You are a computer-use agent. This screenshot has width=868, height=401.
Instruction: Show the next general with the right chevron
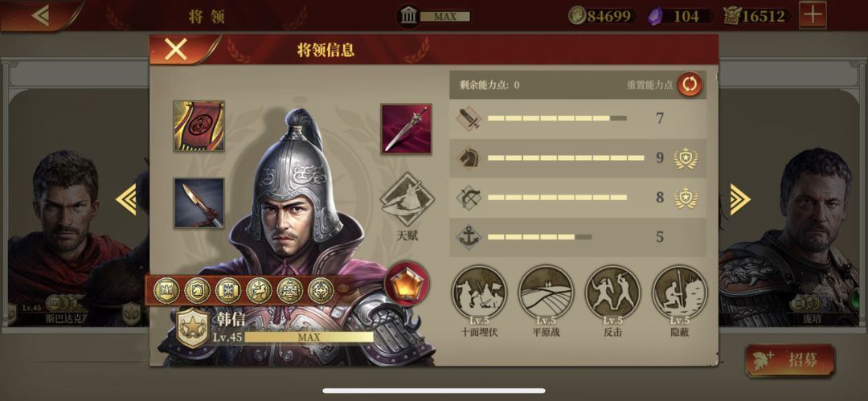point(739,199)
